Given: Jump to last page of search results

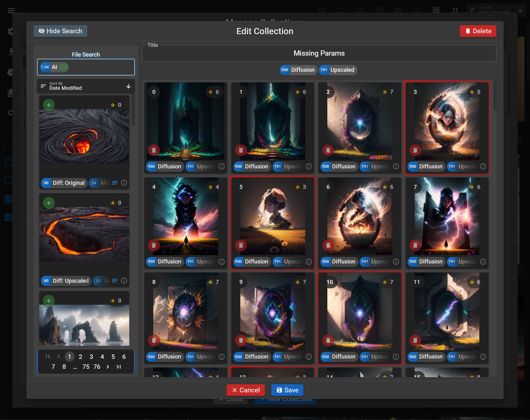Looking at the screenshot, I should coord(118,367).
